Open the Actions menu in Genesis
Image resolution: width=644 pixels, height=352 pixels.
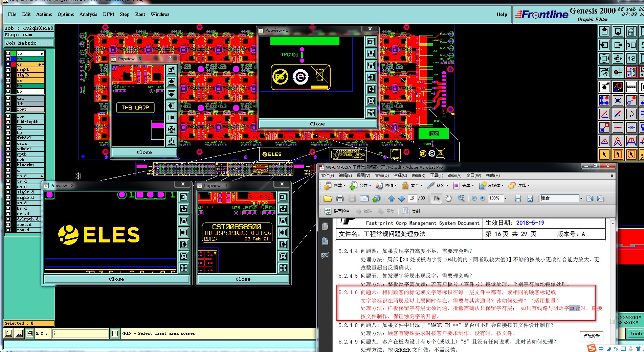pos(44,14)
